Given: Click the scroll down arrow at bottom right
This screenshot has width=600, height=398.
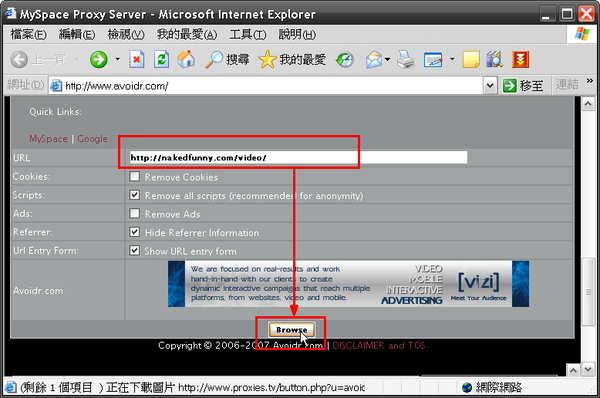Looking at the screenshot, I should [588, 369].
